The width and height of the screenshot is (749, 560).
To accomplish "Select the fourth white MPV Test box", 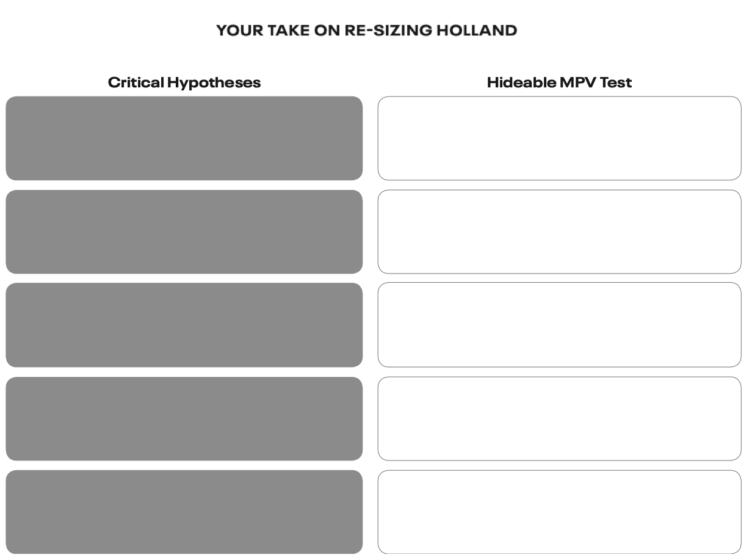I will coord(559,418).
